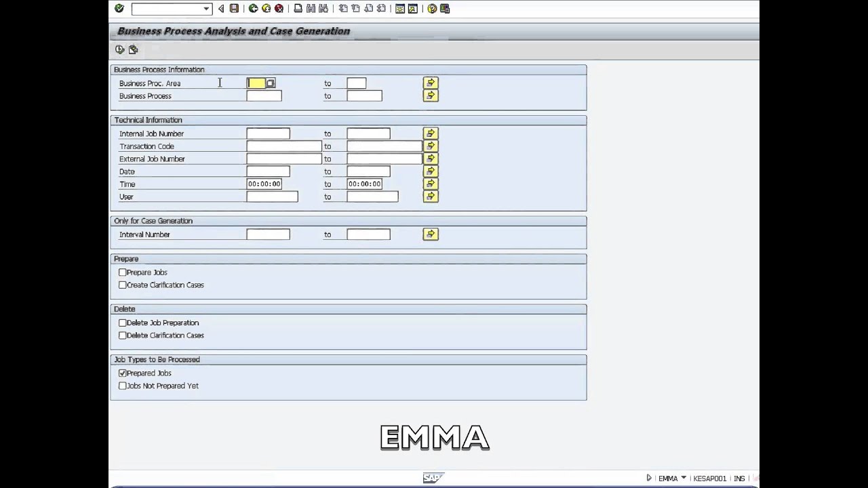The height and width of the screenshot is (488, 868).
Task: Click the Internal Job Number from field
Action: [269, 134]
